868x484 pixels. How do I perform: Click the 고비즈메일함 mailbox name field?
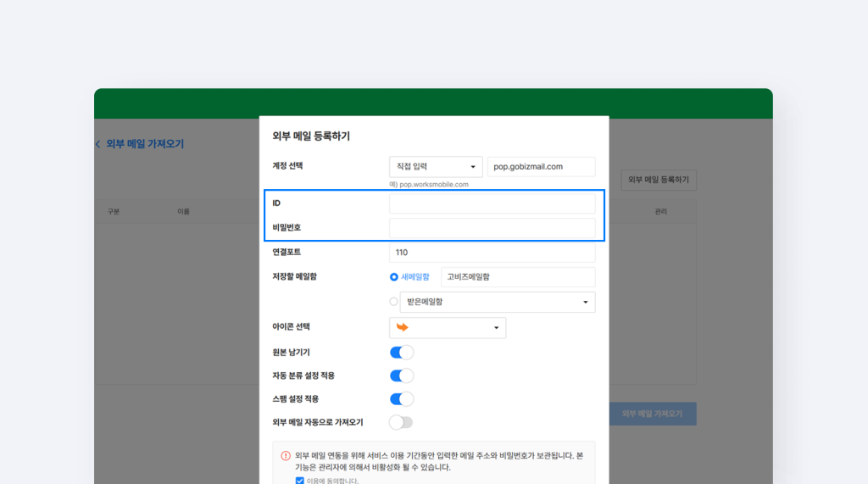(x=518, y=277)
